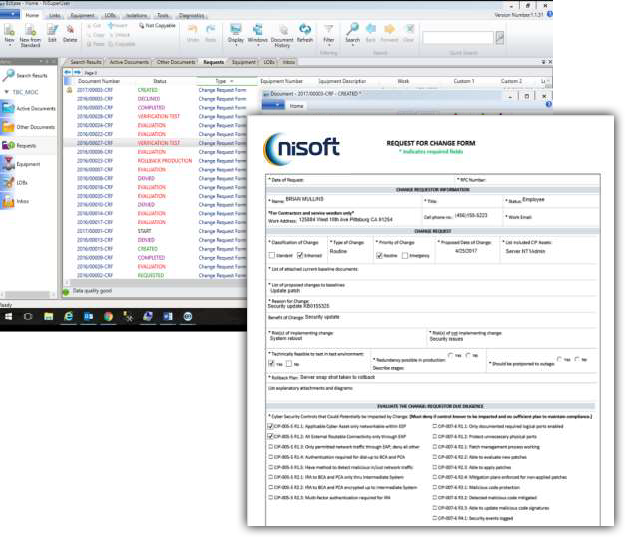Click the horizontal scrollbar under the list
Screen dimensions: 636x553
tap(156, 282)
